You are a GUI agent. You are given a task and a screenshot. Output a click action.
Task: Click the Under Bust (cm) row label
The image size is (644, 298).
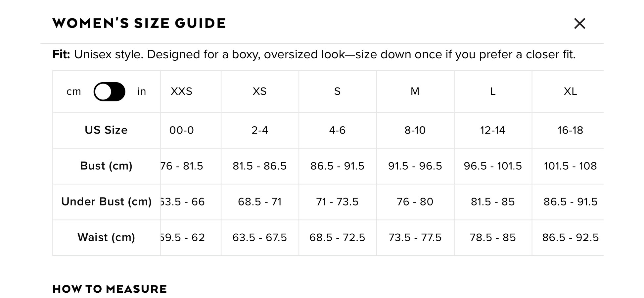[x=106, y=202]
